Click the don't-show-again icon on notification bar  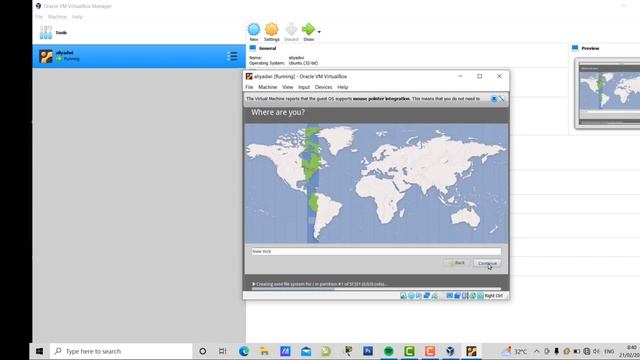(501, 98)
